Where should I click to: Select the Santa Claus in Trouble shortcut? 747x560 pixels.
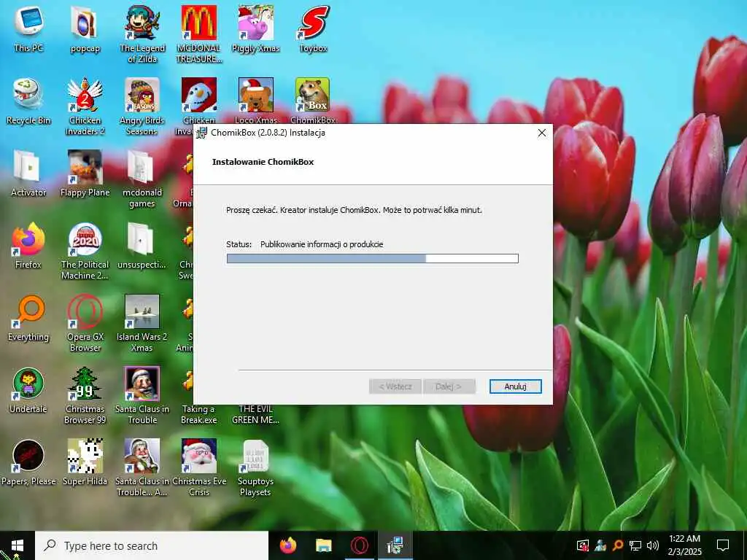142,395
